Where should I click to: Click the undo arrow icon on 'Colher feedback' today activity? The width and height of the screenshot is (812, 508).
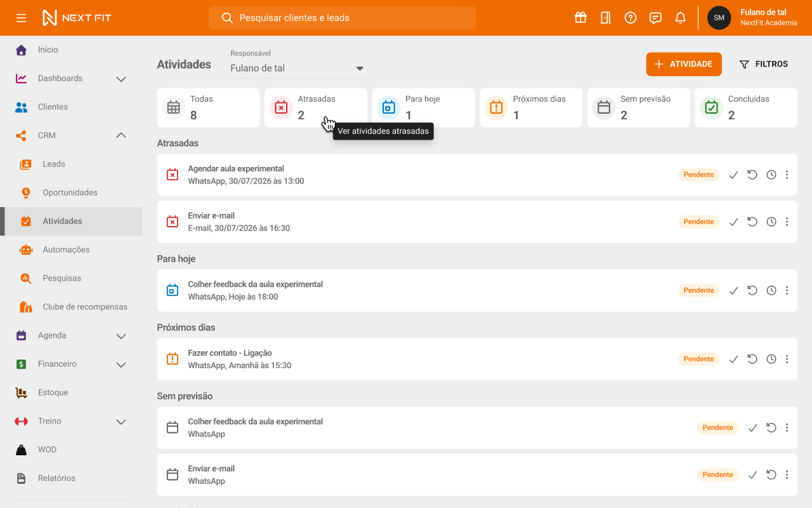click(752, 290)
